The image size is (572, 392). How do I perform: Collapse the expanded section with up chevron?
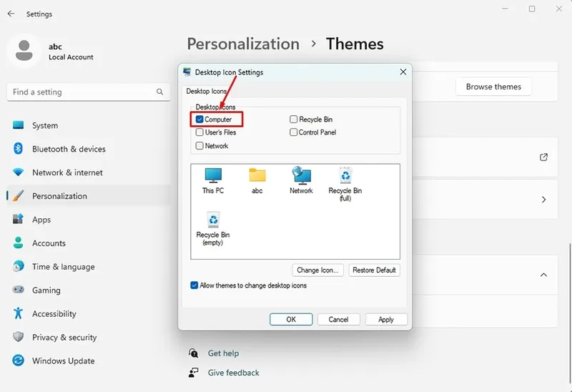pos(543,275)
